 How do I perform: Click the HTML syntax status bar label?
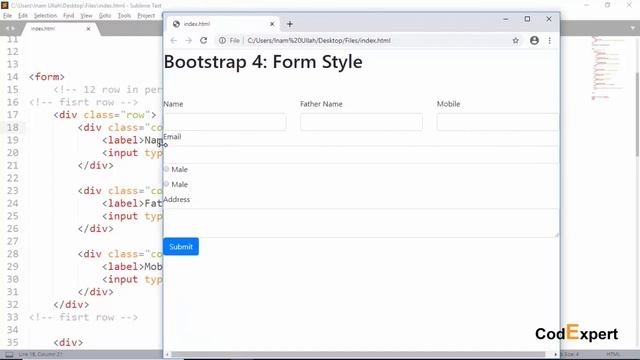coord(613,354)
